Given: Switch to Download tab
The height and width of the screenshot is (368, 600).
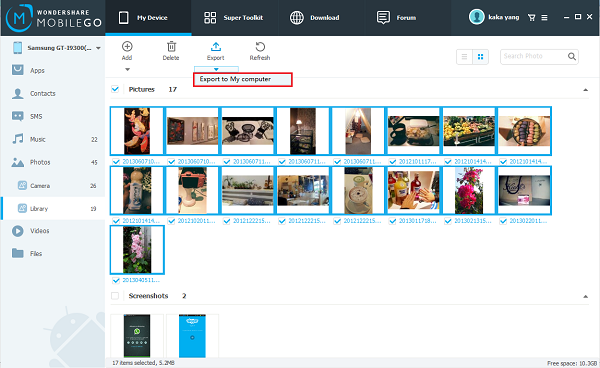Looking at the screenshot, I should coord(321,18).
